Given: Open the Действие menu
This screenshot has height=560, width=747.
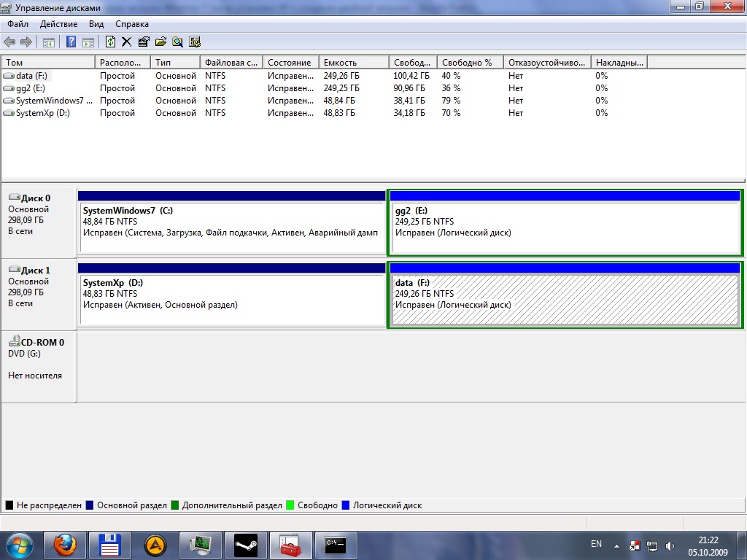Looking at the screenshot, I should pos(58,24).
